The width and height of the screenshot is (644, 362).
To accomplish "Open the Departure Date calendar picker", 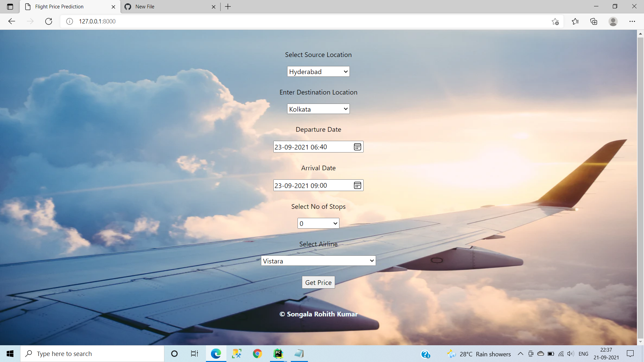I will coord(357,146).
